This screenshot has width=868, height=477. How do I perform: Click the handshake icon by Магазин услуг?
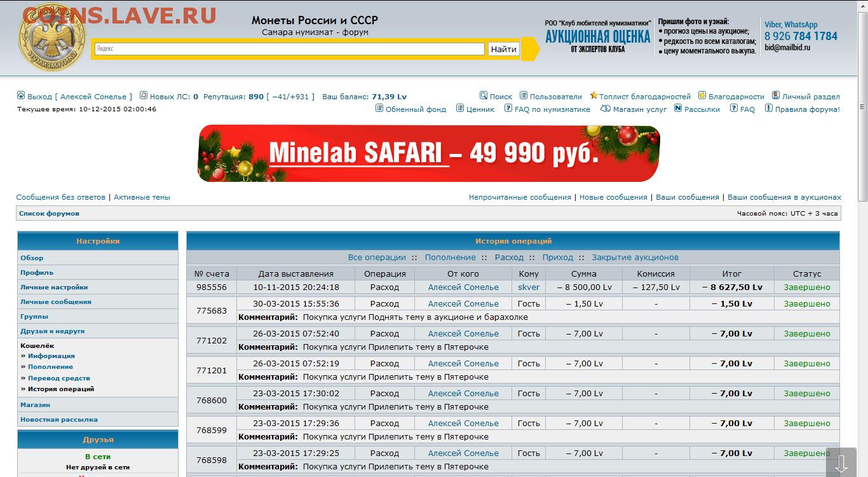[606, 108]
